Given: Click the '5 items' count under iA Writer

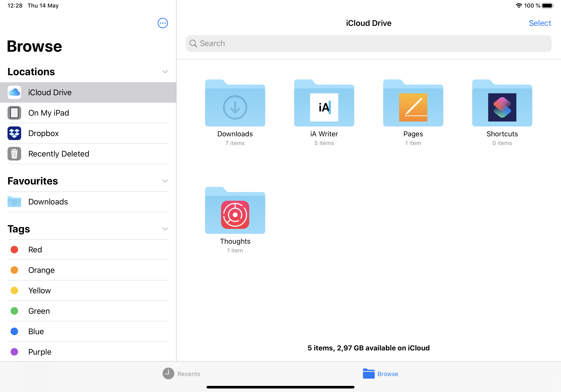Looking at the screenshot, I should coord(324,143).
